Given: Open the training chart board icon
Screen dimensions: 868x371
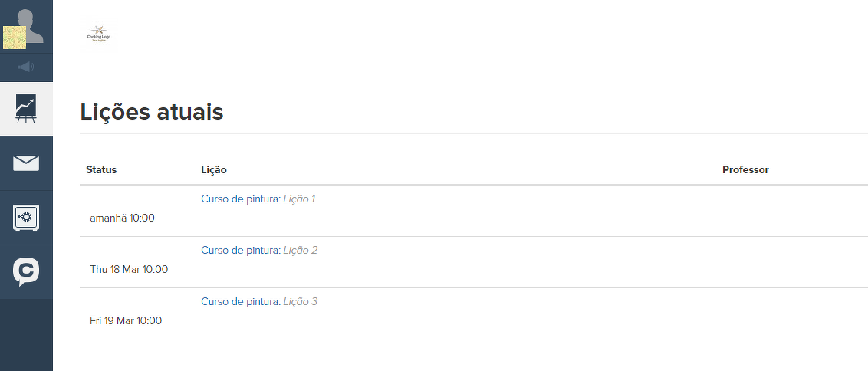Looking at the screenshot, I should pos(26,109).
